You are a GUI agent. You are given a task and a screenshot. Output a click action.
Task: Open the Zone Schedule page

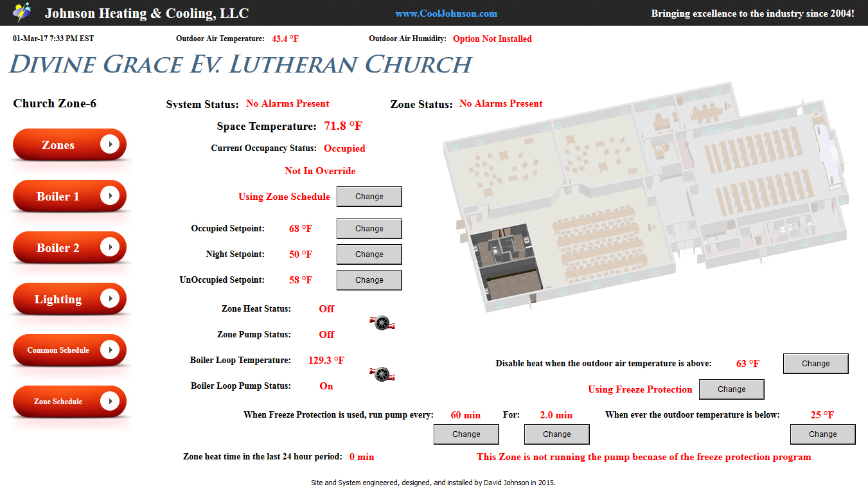point(69,402)
